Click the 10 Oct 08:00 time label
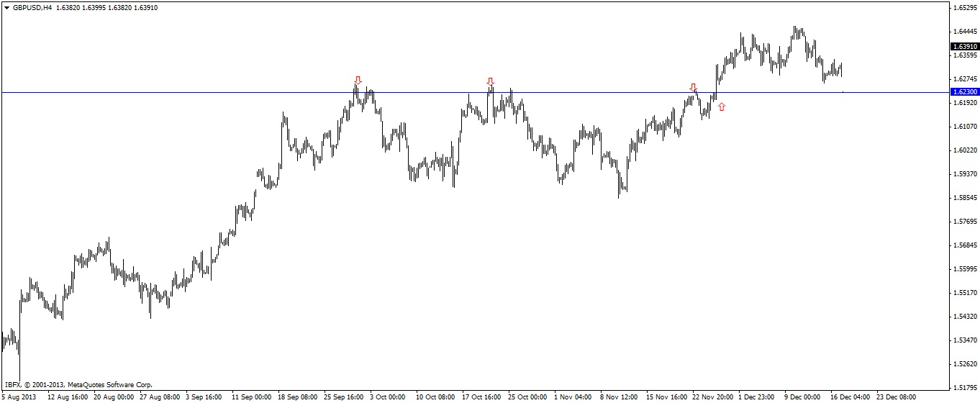The height and width of the screenshot is (403, 980). click(435, 397)
